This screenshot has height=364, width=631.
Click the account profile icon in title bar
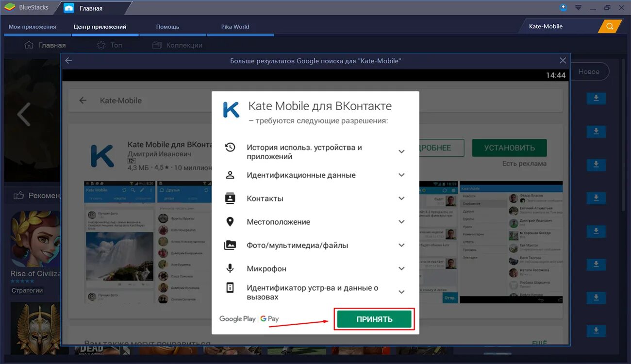tap(563, 7)
